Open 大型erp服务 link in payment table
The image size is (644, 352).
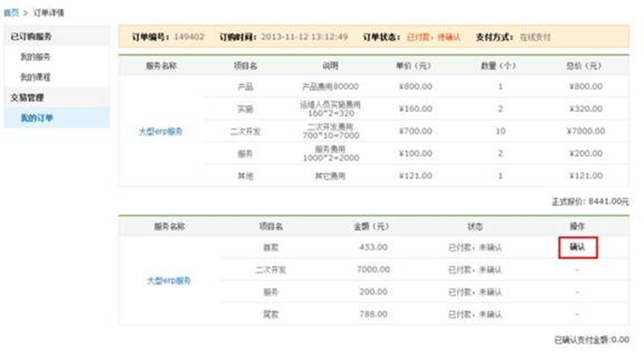169,281
